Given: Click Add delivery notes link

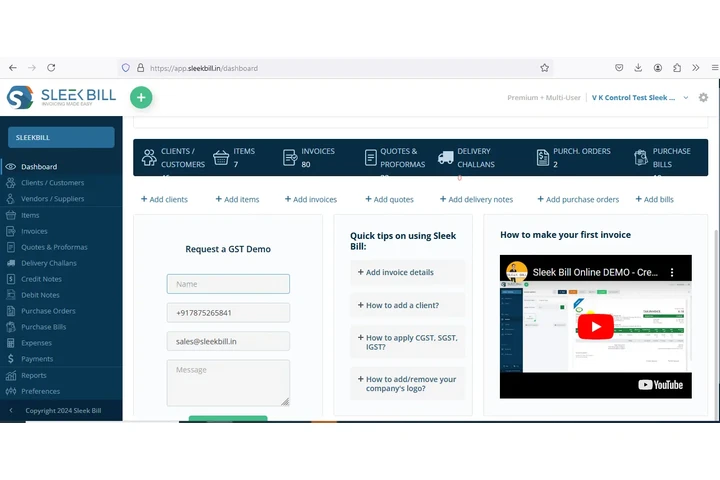Looking at the screenshot, I should tap(476, 199).
